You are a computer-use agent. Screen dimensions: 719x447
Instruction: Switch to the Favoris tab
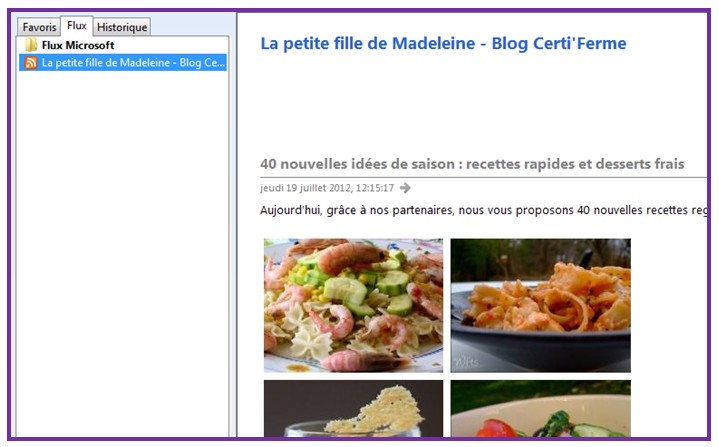pyautogui.click(x=39, y=27)
